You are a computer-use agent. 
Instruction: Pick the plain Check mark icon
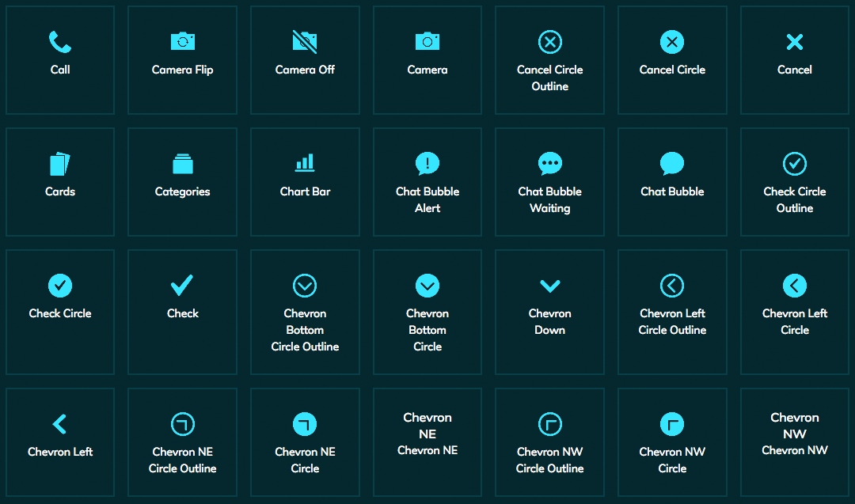182,284
